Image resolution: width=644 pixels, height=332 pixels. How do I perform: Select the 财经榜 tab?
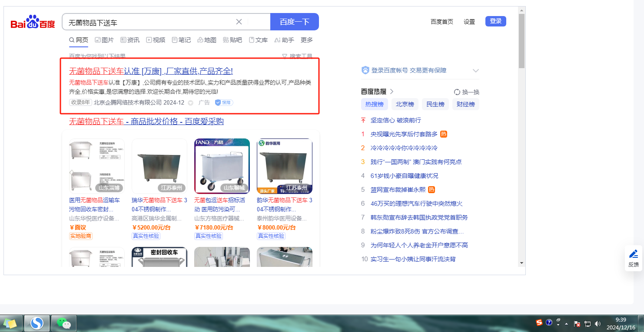pos(466,104)
